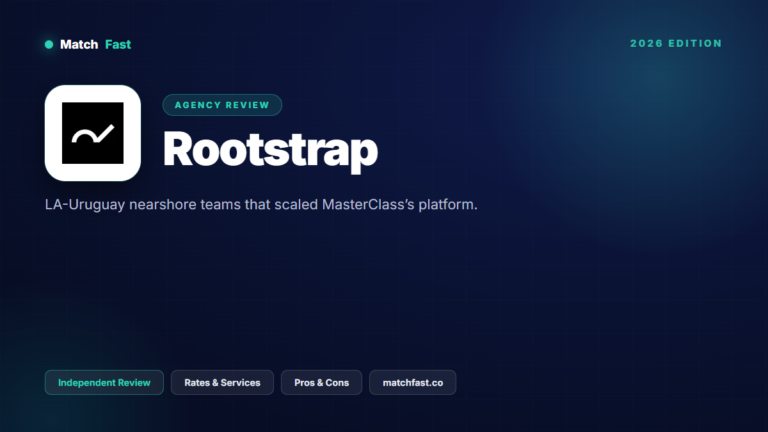The width and height of the screenshot is (768, 432).
Task: Click the green MatchFast dot icon
Action: pyautogui.click(x=49, y=45)
